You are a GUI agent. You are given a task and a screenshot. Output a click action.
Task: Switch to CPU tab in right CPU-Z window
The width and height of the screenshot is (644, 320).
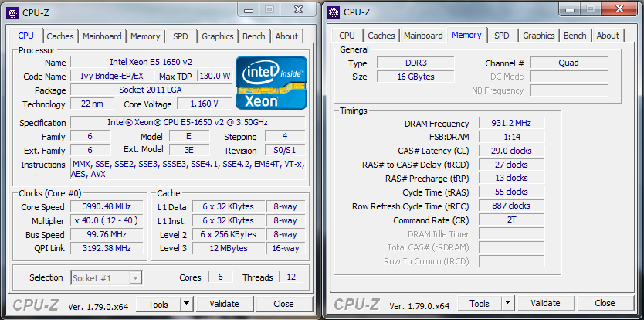tap(347, 36)
